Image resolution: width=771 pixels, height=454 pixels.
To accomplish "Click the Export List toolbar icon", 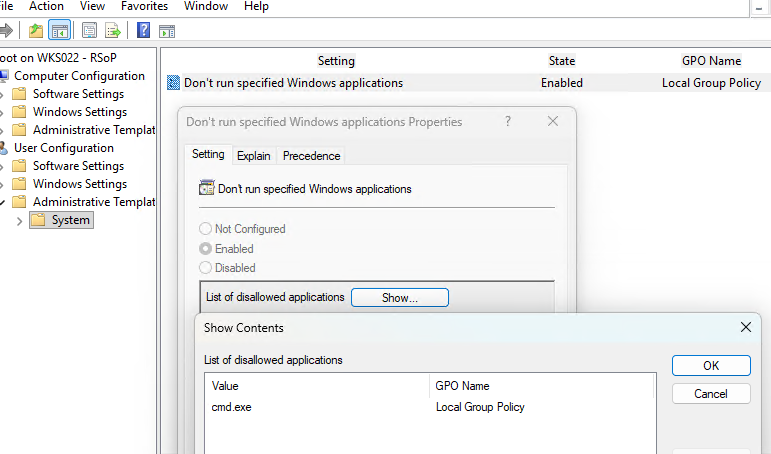I will pos(114,31).
